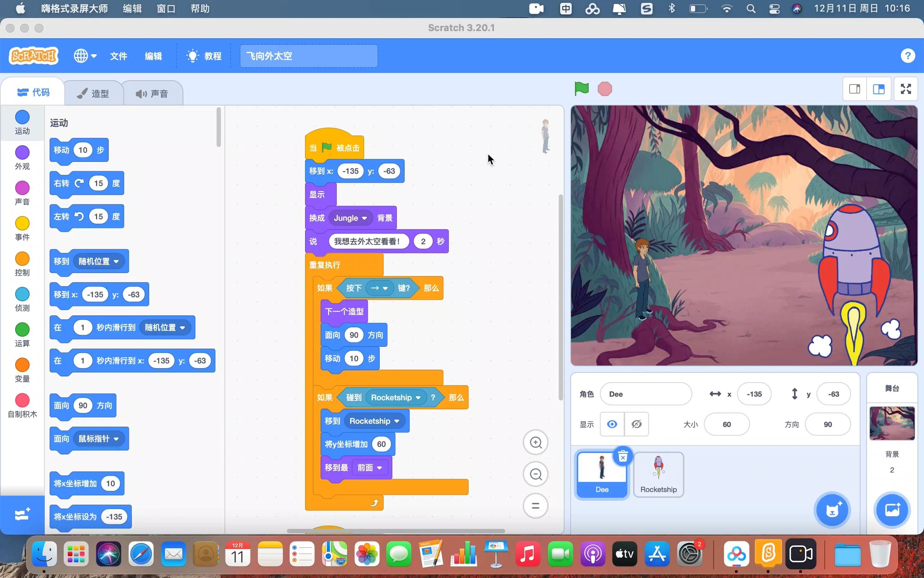Select the Dee sprite thumbnail
This screenshot has width=924, height=578.
click(602, 475)
